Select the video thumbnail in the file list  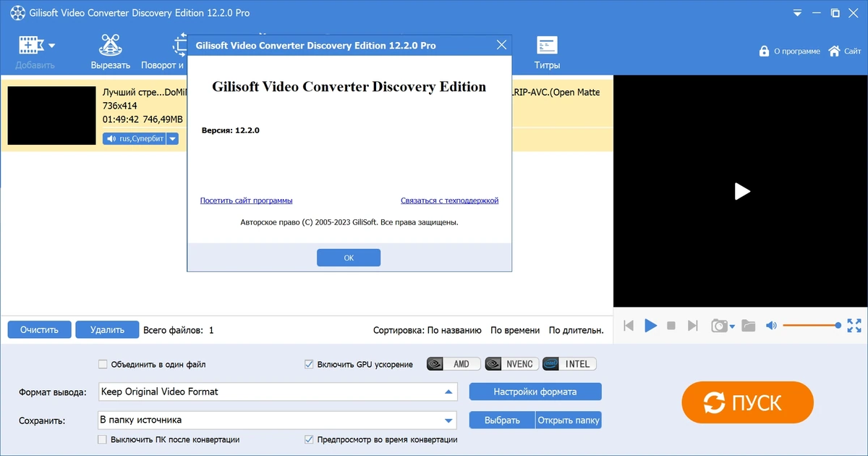click(51, 116)
